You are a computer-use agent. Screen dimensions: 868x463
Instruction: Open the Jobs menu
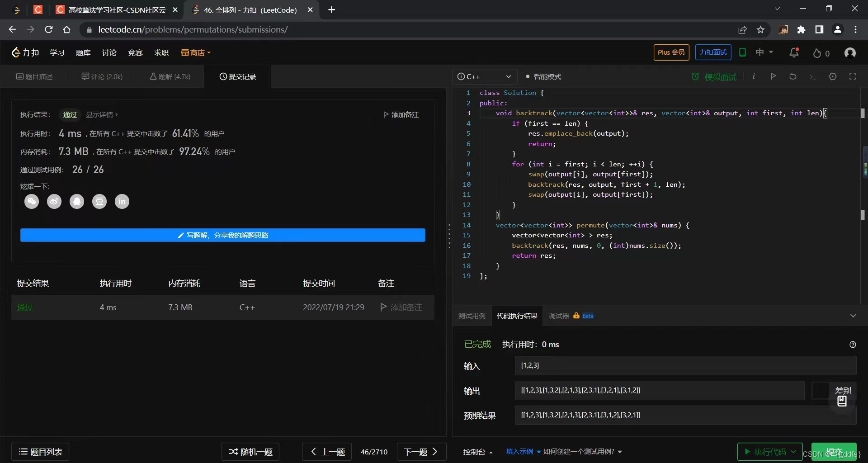tap(161, 53)
